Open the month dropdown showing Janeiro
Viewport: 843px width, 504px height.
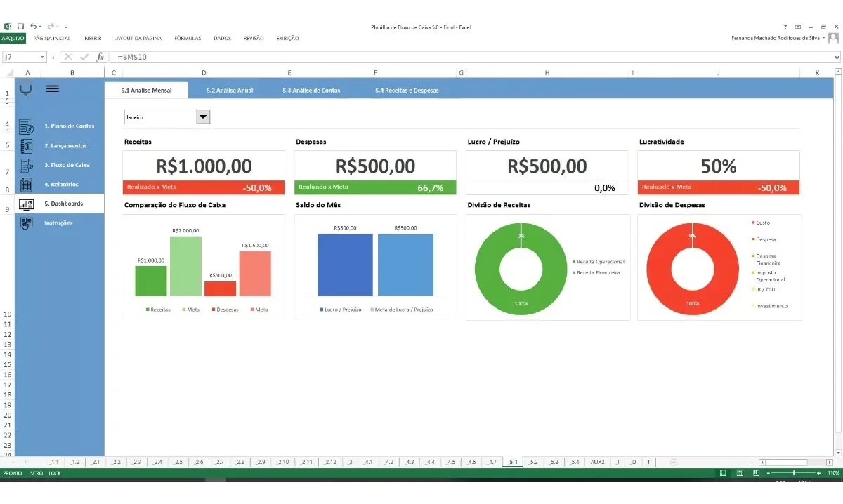pyautogui.click(x=203, y=117)
